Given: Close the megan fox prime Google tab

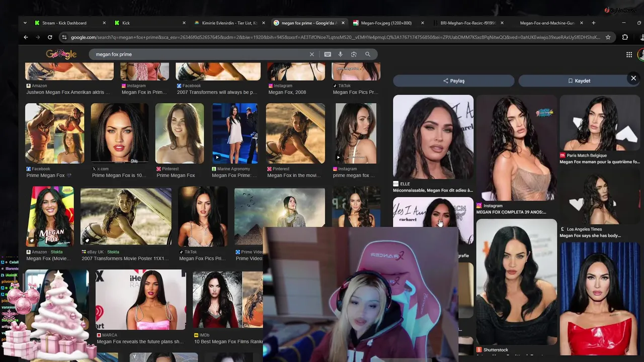Looking at the screenshot, I should click(343, 23).
